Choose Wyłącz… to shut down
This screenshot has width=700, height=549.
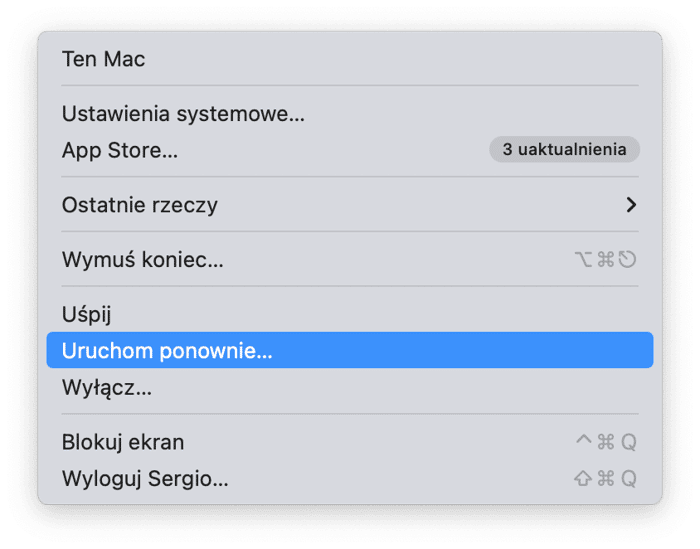tap(350, 387)
